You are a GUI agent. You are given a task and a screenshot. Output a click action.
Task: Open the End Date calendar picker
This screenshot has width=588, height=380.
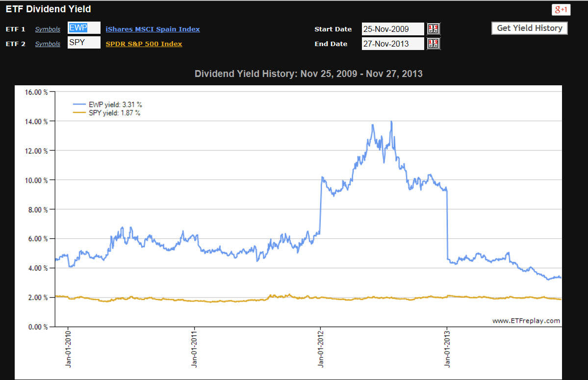[434, 44]
